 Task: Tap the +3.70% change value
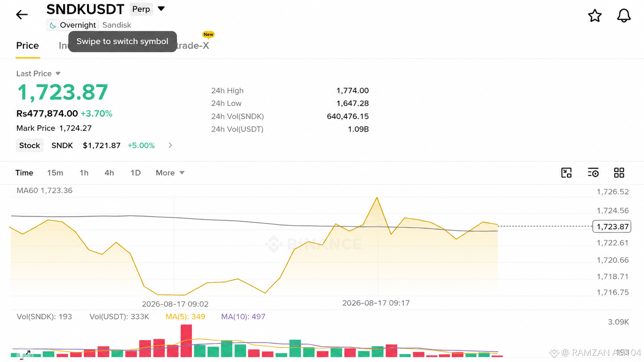click(x=96, y=113)
